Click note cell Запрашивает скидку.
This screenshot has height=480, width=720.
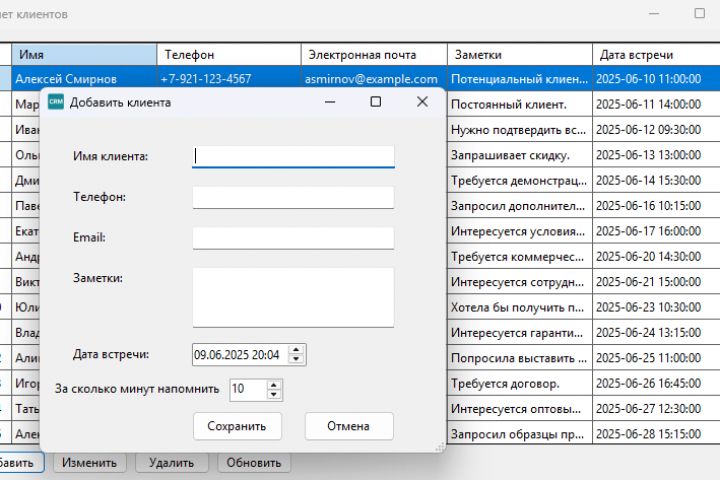click(520, 155)
